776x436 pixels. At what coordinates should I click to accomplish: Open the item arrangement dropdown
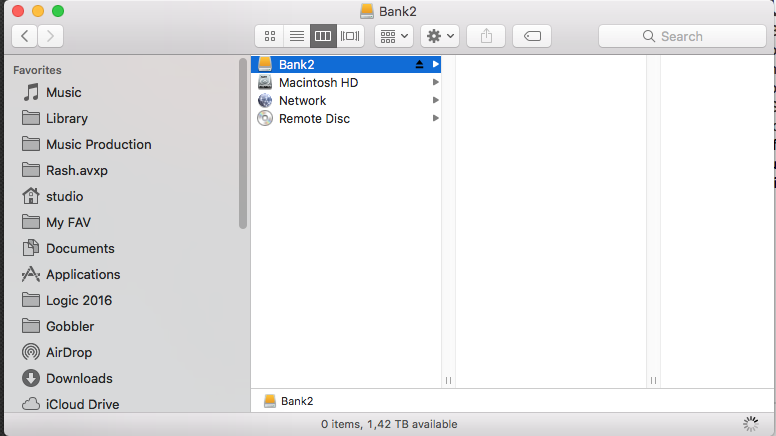(394, 36)
